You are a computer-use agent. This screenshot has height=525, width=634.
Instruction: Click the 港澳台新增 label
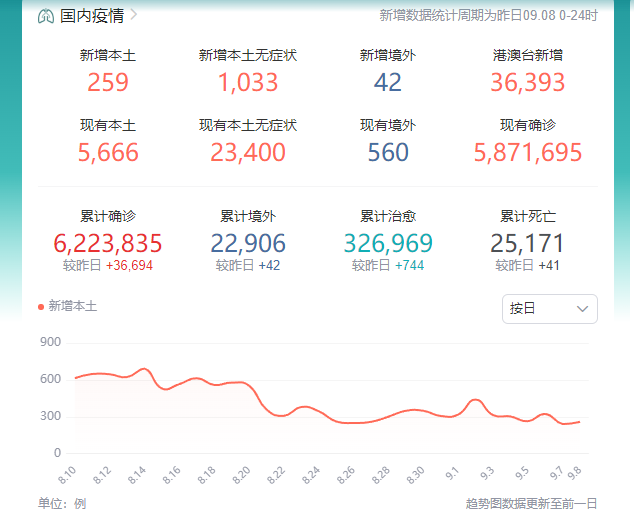(x=527, y=55)
